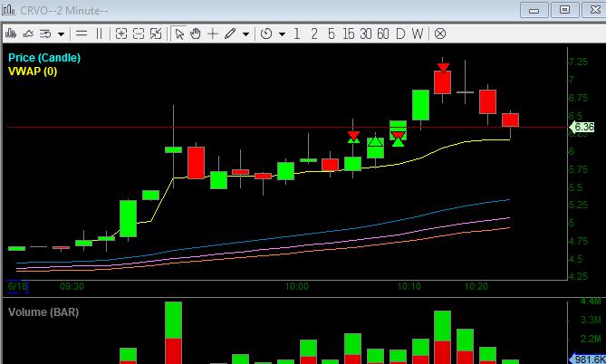Click the tallest volume bar
Screen dimensions: 606x364
click(174, 332)
